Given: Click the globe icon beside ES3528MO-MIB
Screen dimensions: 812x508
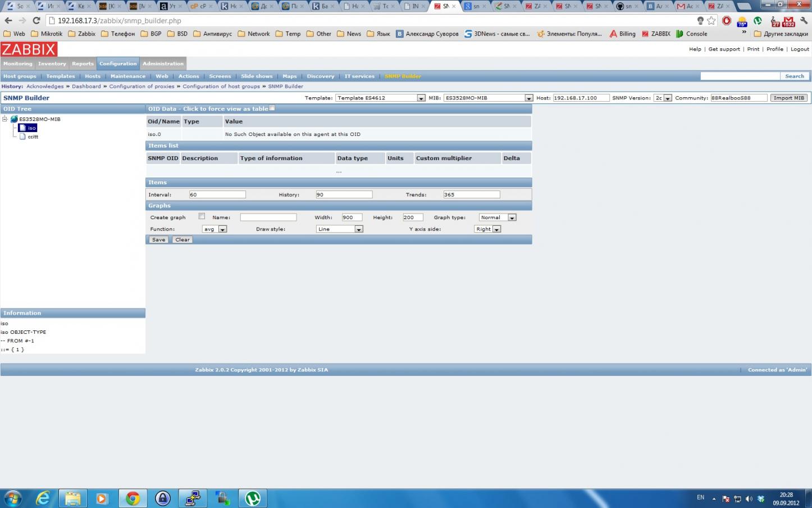Looking at the screenshot, I should click(x=15, y=119).
